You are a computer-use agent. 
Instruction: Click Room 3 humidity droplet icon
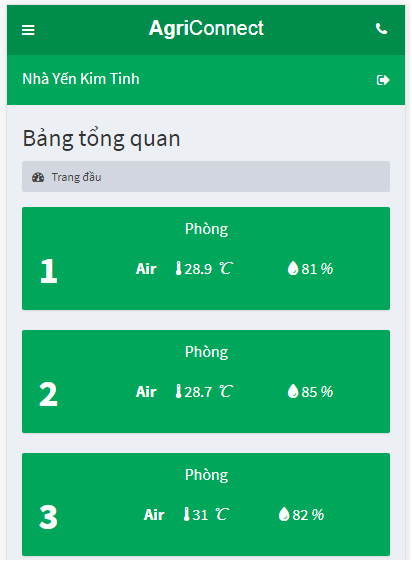click(x=285, y=516)
